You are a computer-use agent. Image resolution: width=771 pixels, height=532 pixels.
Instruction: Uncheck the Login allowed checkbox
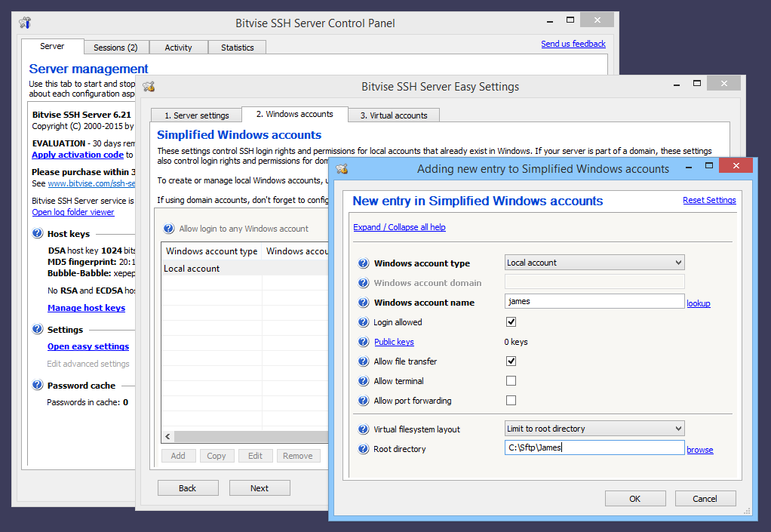[511, 322]
